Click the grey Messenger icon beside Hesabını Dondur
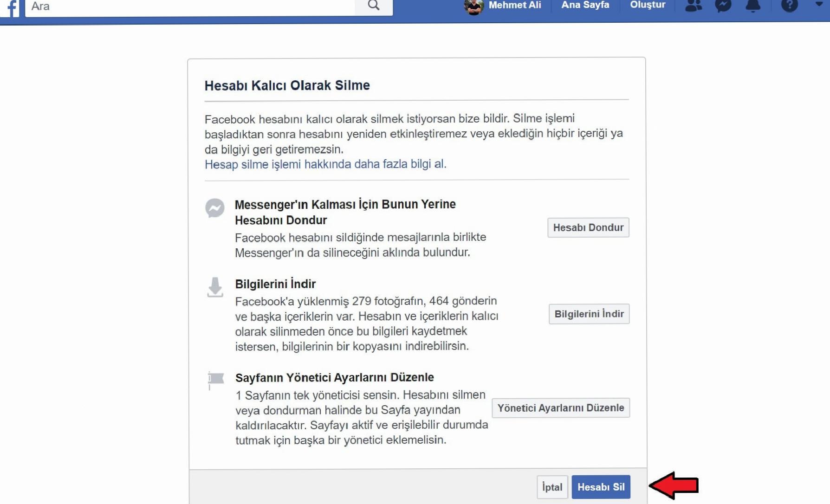 pos(215,208)
